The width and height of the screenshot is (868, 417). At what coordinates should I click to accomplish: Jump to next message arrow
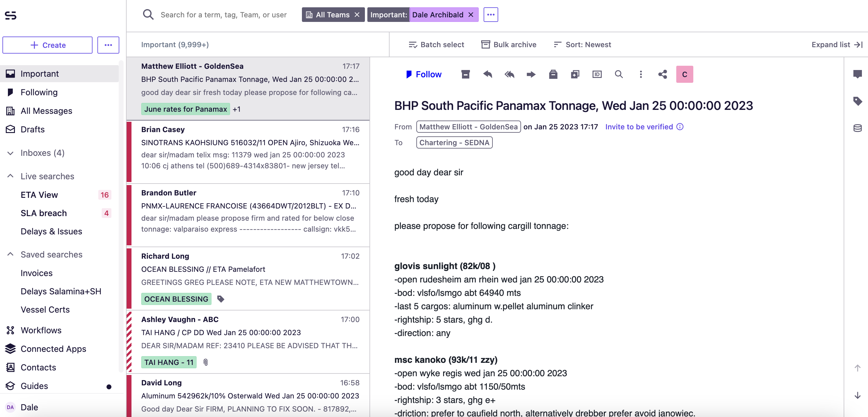pos(857,395)
